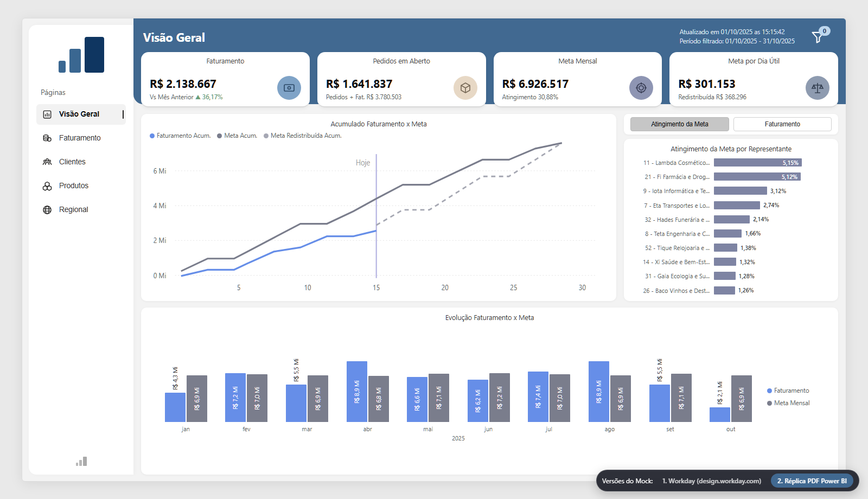
Task: Click the Hoje marker label in chart
Action: click(x=363, y=163)
